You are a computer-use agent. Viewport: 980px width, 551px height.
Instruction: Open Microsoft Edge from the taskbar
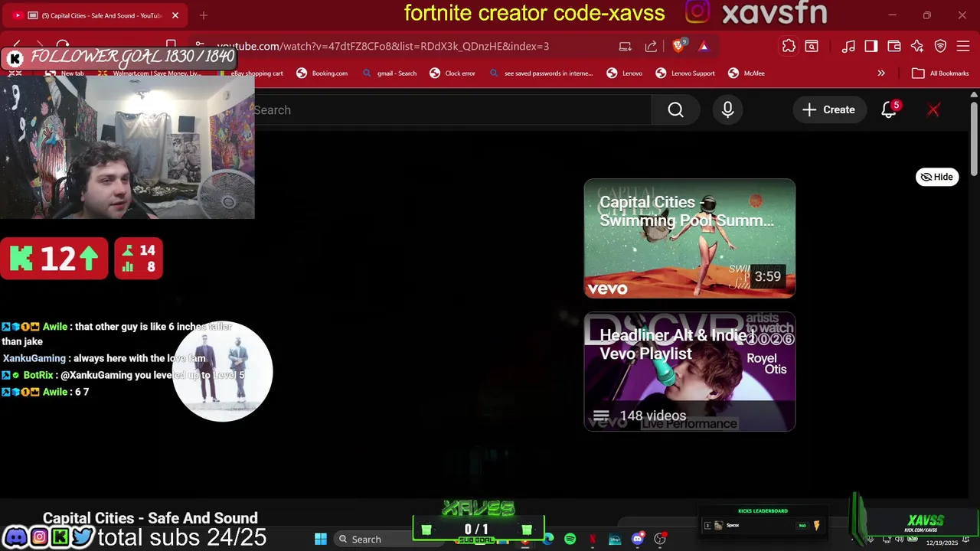click(x=548, y=540)
